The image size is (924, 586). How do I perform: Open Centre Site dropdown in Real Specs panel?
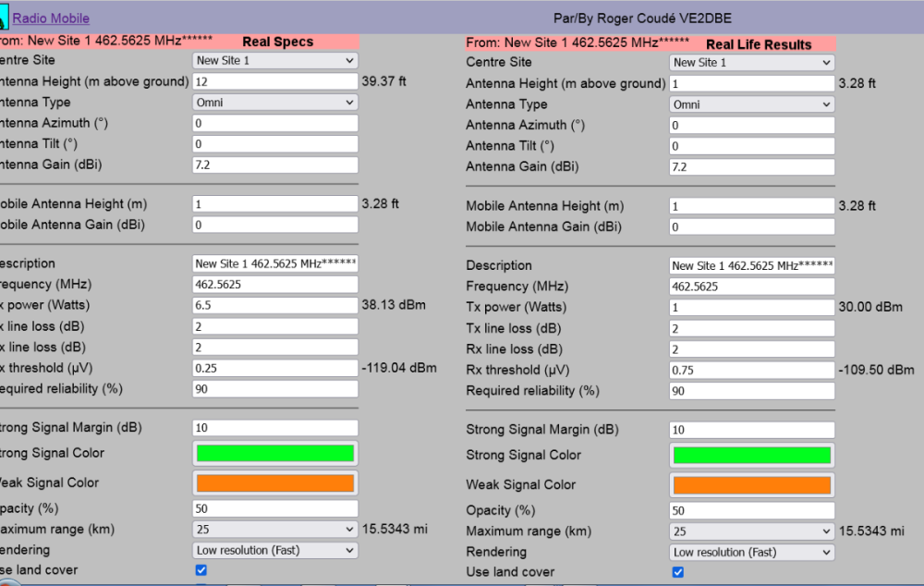pos(274,61)
